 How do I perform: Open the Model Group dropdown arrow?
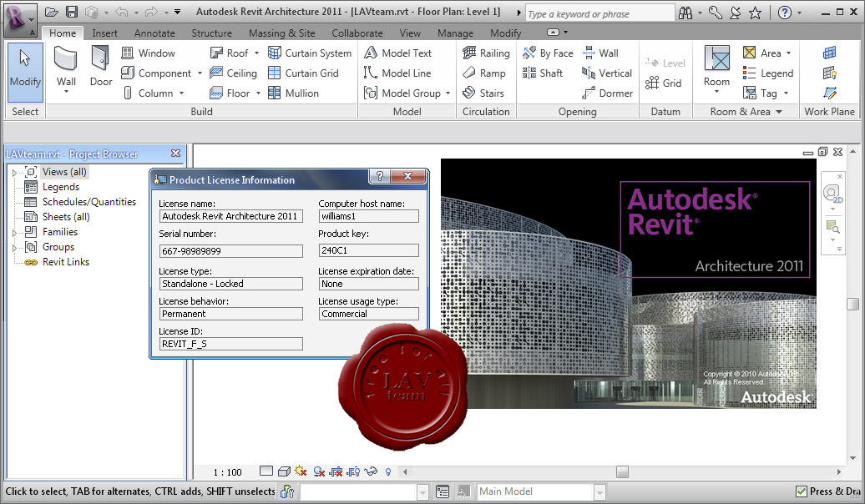448,93
